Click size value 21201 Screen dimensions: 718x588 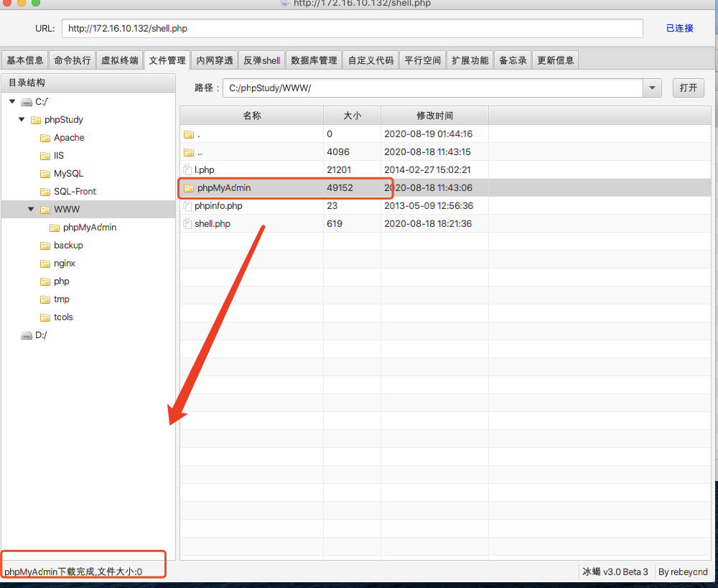pyautogui.click(x=339, y=170)
